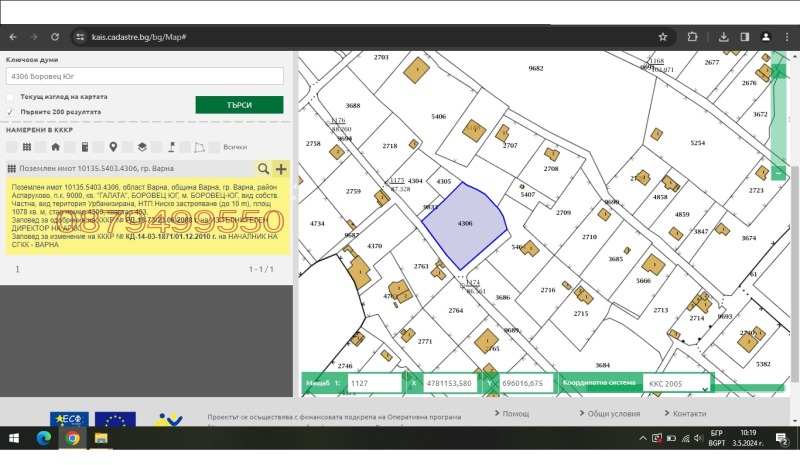800x465 pixels.
Task: Toggle 'Първите 200 резултата' checkbox
Action: pyautogui.click(x=11, y=112)
